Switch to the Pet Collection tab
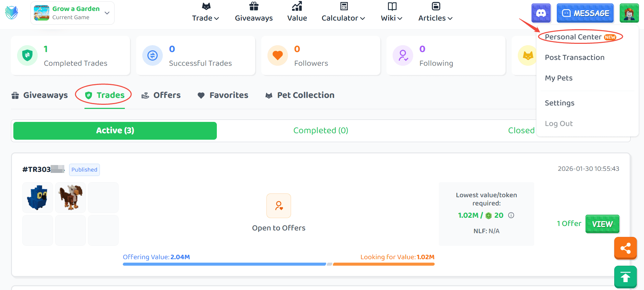Screen dimensions: 644x290 click(x=300, y=95)
